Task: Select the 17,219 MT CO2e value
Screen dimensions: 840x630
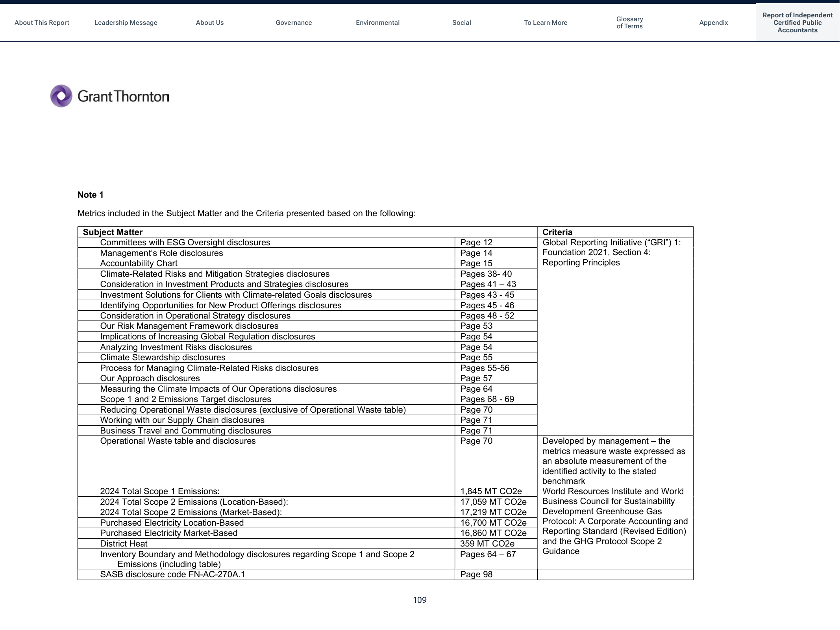Action: click(493, 512)
